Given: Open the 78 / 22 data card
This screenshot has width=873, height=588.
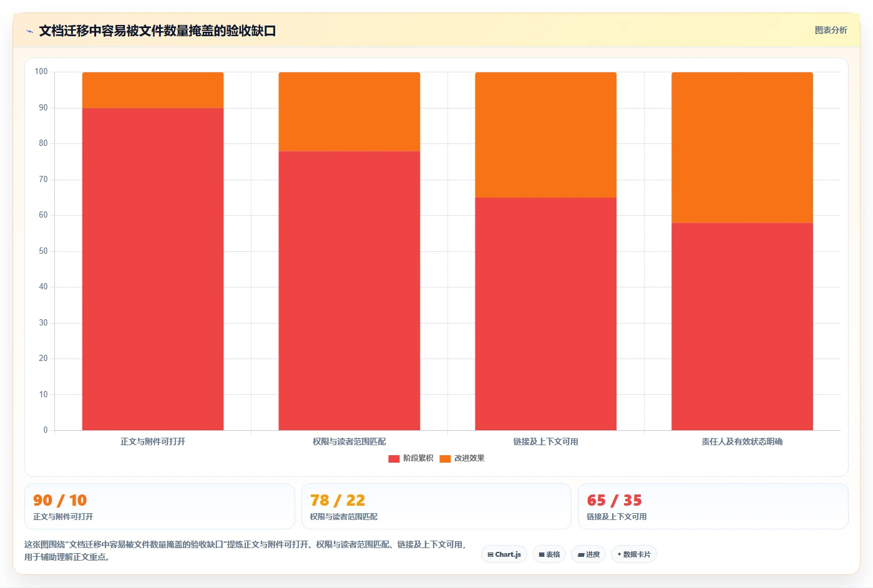Looking at the screenshot, I should (436, 506).
